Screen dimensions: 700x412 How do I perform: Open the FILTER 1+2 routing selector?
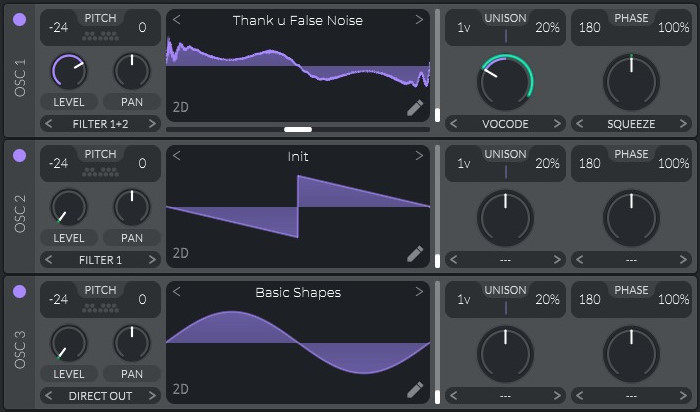100,124
